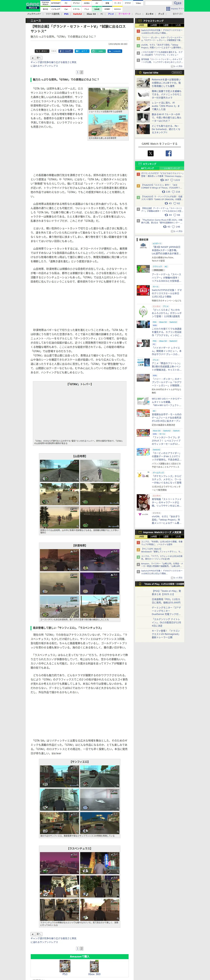210x980 pixels.
Task: Share the article on Facebook with シェア
Action: [x=66, y=51]
